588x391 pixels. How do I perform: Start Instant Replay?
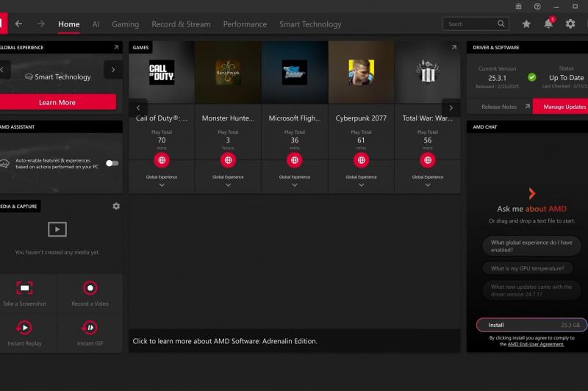[24, 328]
